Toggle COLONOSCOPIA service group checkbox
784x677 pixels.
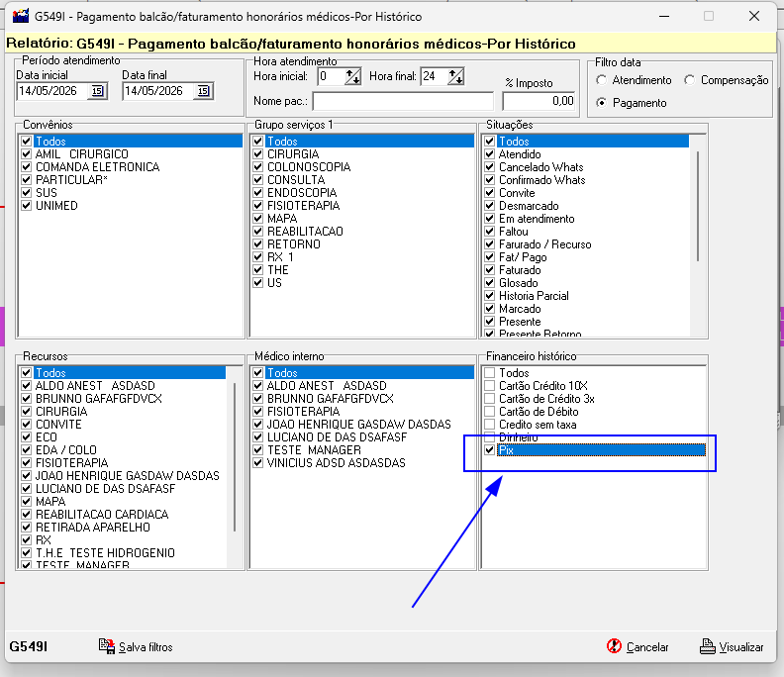click(x=258, y=167)
